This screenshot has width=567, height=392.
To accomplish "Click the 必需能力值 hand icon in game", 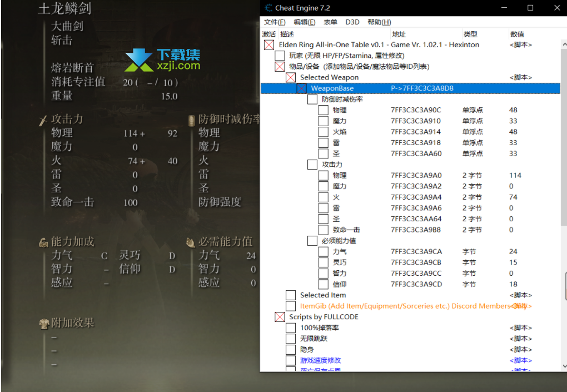I will (191, 242).
